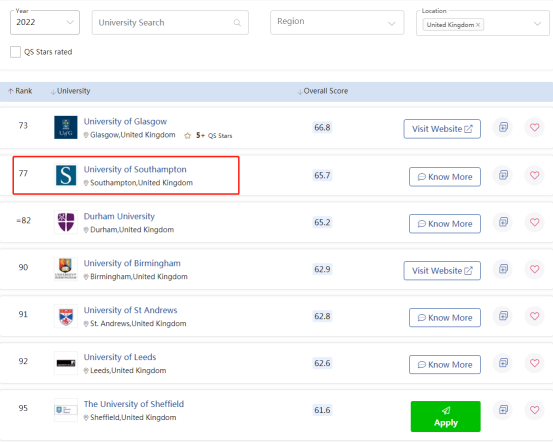Open the Region dropdown

coord(337,23)
